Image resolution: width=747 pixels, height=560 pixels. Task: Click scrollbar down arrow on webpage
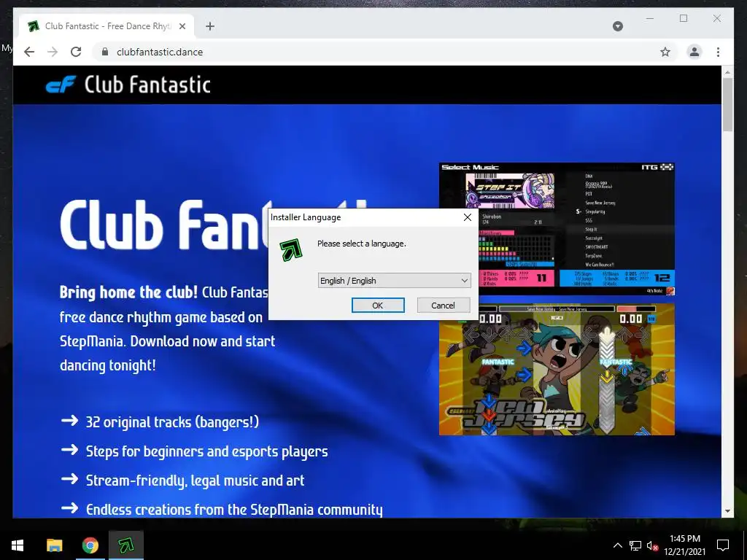point(727,511)
